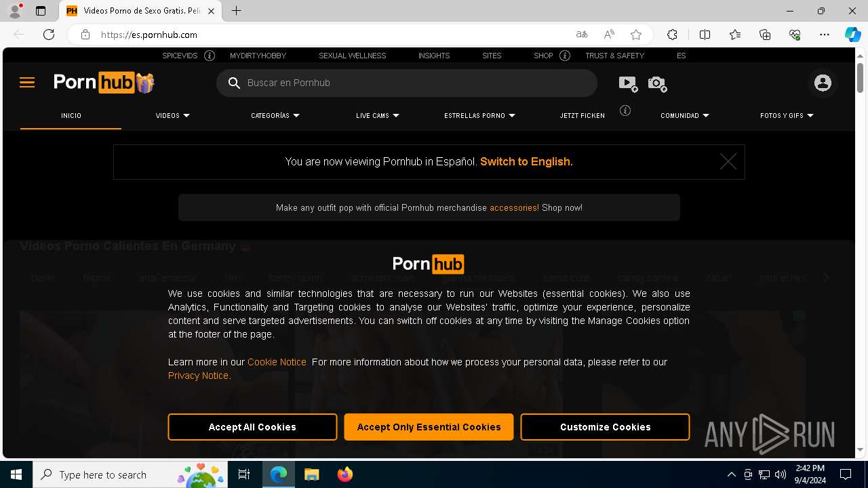The height and width of the screenshot is (488, 868).
Task: Show hidden tray icons chevron
Action: pos(731,474)
